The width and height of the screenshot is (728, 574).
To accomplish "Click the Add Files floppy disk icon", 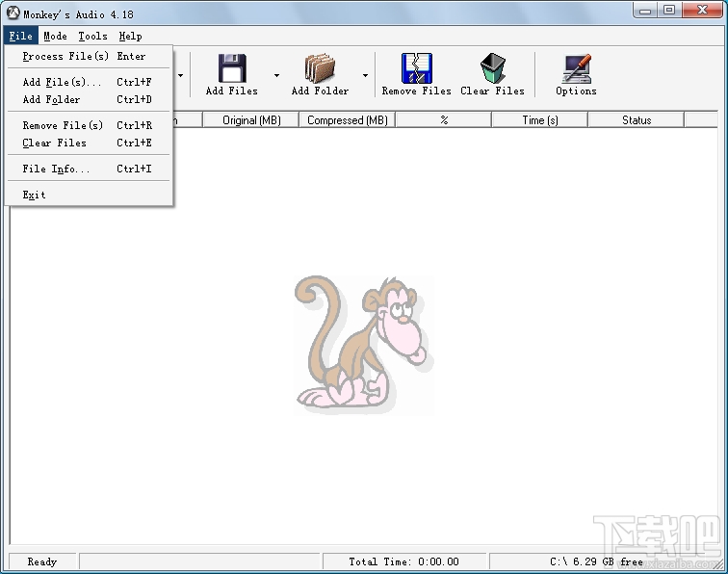I will pos(232,68).
